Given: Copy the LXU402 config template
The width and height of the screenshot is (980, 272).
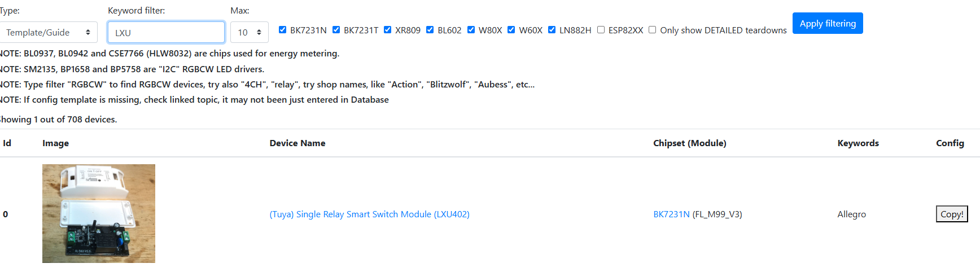Looking at the screenshot, I should point(952,214).
